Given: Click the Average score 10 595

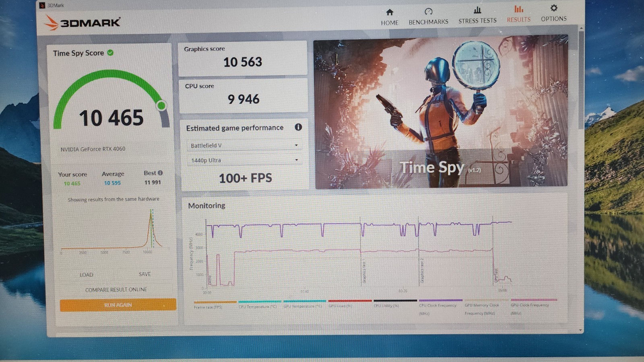Looking at the screenshot, I should click(x=112, y=183).
